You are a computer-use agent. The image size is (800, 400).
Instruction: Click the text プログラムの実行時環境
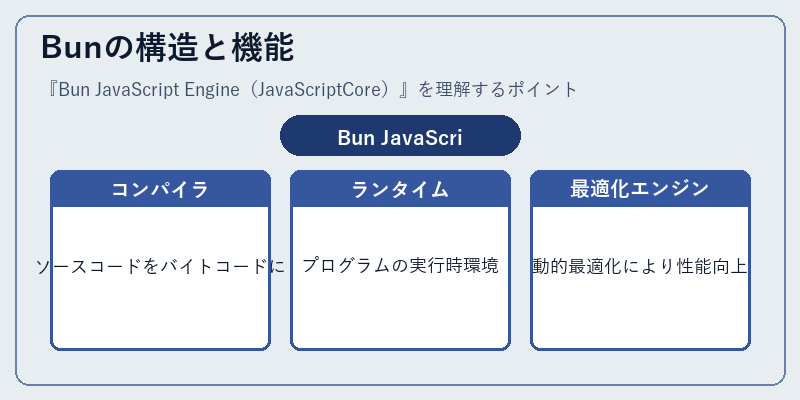coord(400,266)
